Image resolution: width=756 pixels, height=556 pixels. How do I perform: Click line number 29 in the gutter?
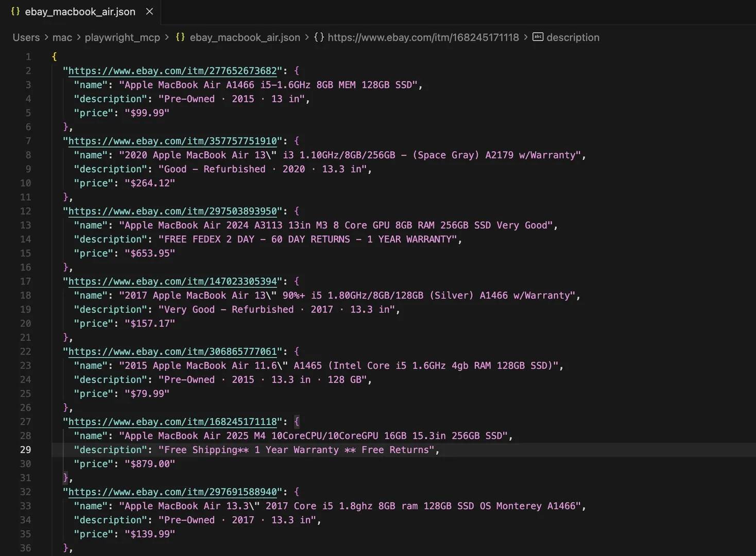(25, 450)
